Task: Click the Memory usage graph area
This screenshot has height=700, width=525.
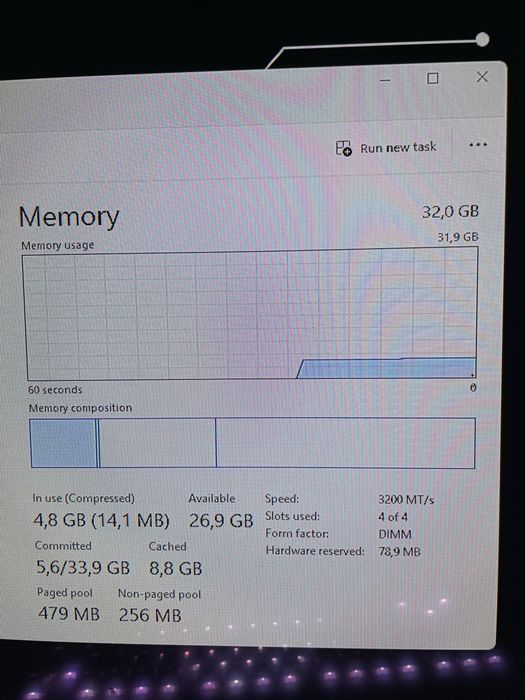Action: (x=251, y=313)
